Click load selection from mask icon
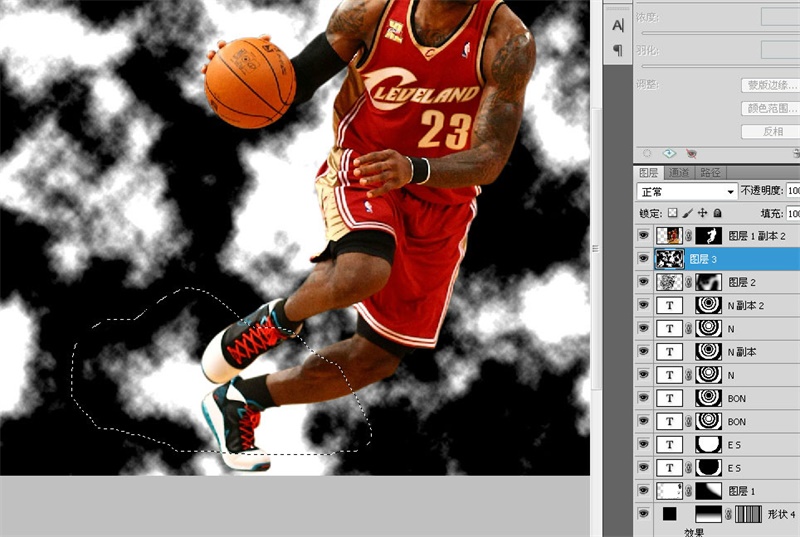 pyautogui.click(x=647, y=153)
